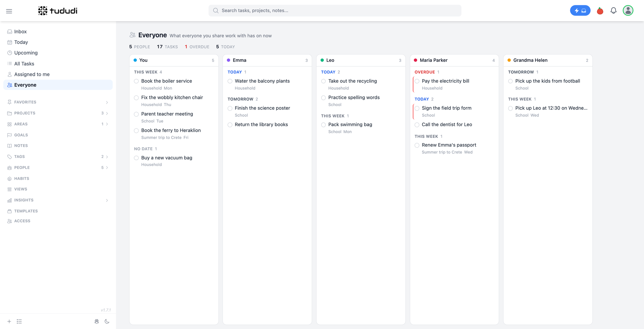Check off 'Water the balcony plants'

[230, 81]
